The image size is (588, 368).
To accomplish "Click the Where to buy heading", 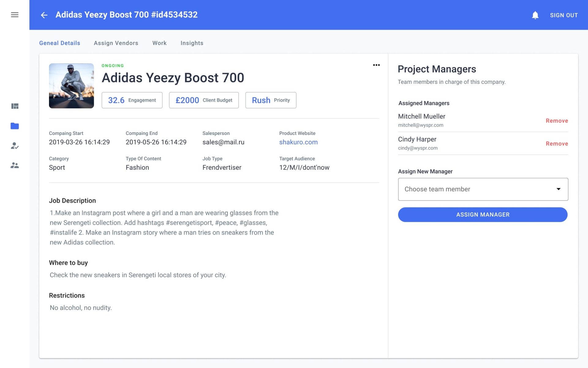I will 68,263.
